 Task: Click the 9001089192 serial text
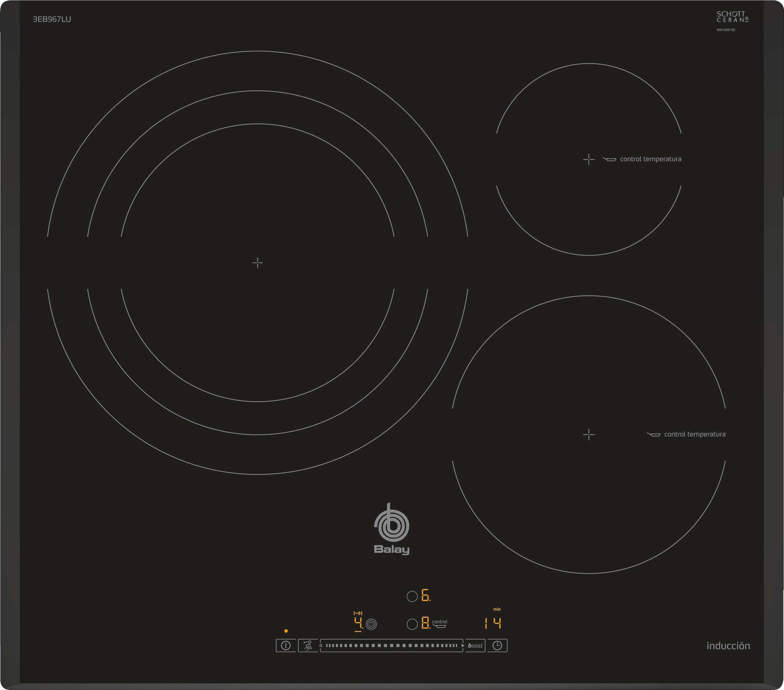(726, 30)
